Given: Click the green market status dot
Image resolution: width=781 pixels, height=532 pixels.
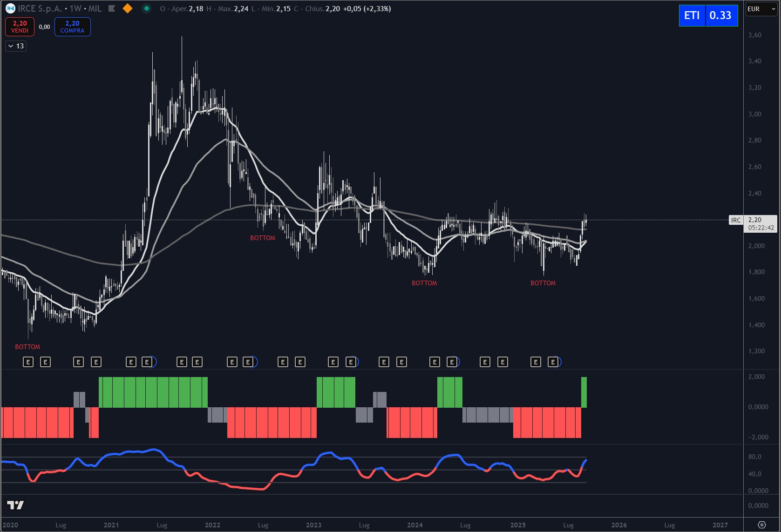Looking at the screenshot, I should click(x=146, y=8).
